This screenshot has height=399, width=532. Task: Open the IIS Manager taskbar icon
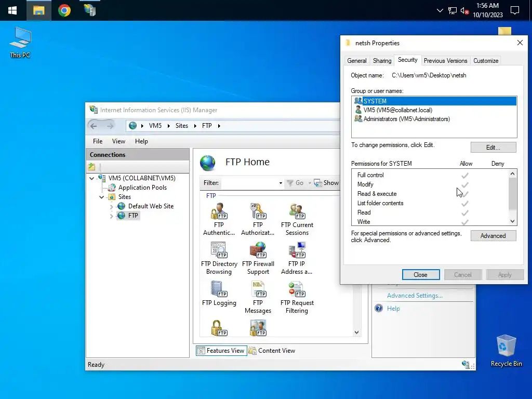tap(90, 10)
